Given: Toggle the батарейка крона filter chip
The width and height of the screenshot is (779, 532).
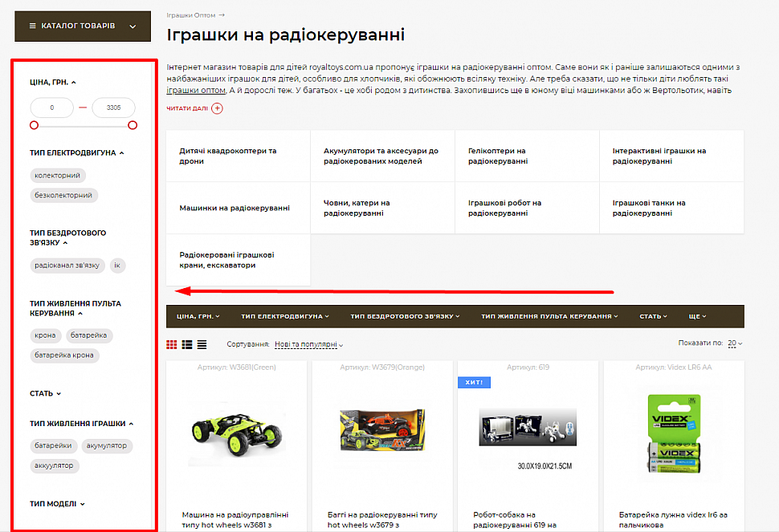Looking at the screenshot, I should 64,355.
